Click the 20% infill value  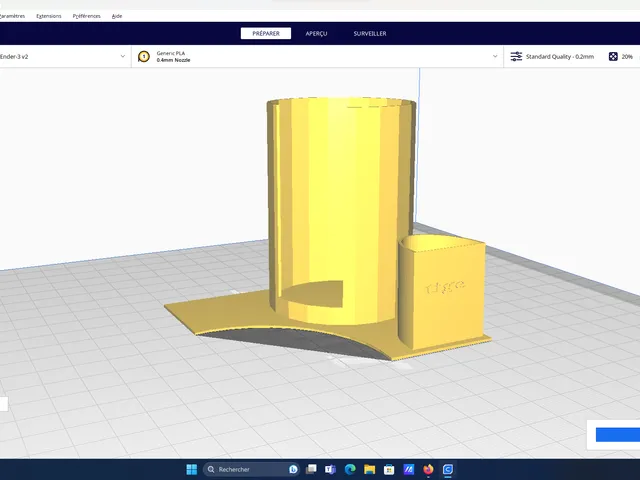click(627, 57)
